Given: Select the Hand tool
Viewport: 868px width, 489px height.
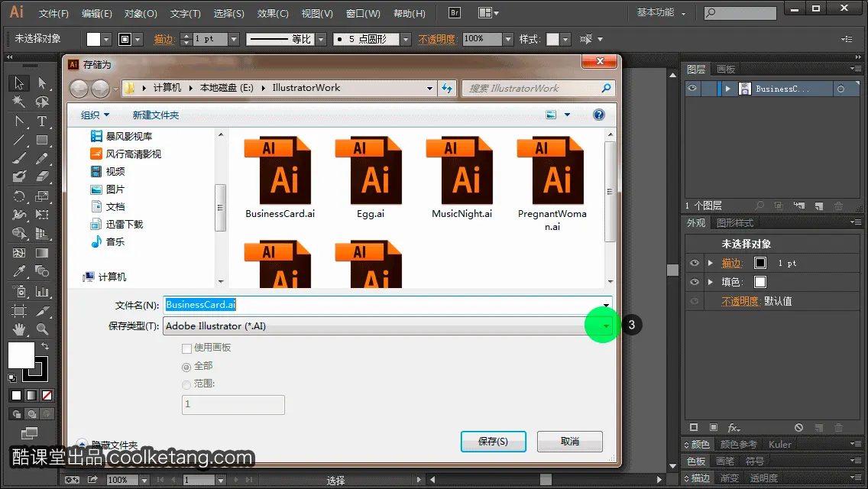Looking at the screenshot, I should (19, 329).
